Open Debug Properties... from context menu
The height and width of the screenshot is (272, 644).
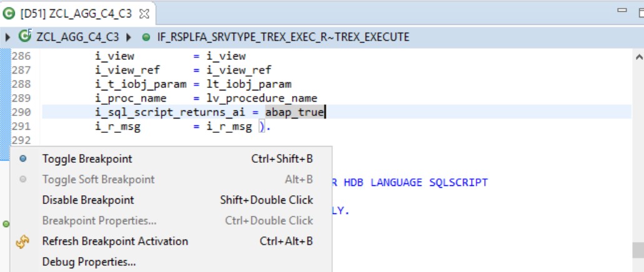89,262
